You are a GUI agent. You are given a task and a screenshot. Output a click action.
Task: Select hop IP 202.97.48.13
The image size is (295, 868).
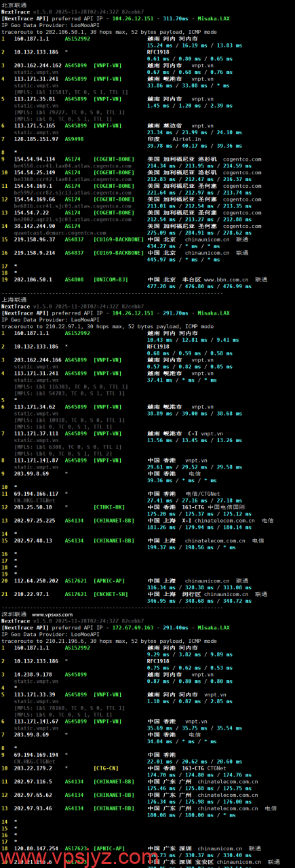point(33,540)
